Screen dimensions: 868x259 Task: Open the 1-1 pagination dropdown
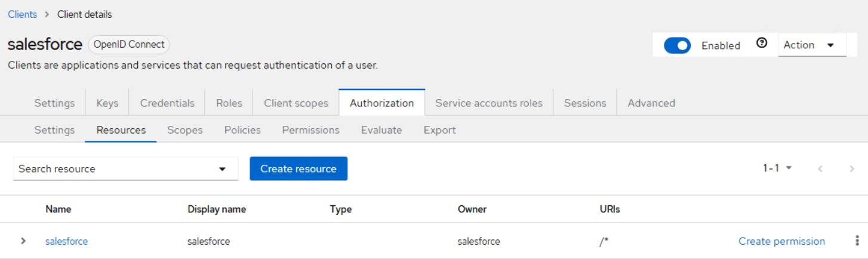pos(777,168)
